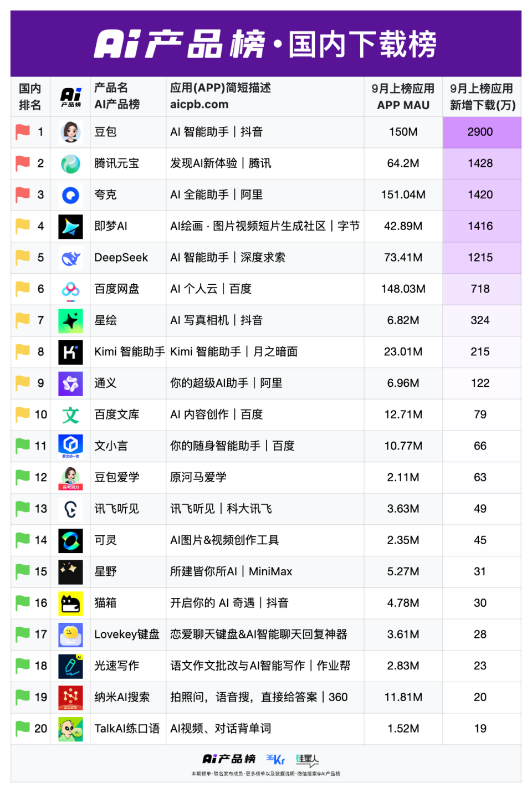Click the 星绘 green sparkle icon
This screenshot has height=793, width=532.
click(x=70, y=321)
